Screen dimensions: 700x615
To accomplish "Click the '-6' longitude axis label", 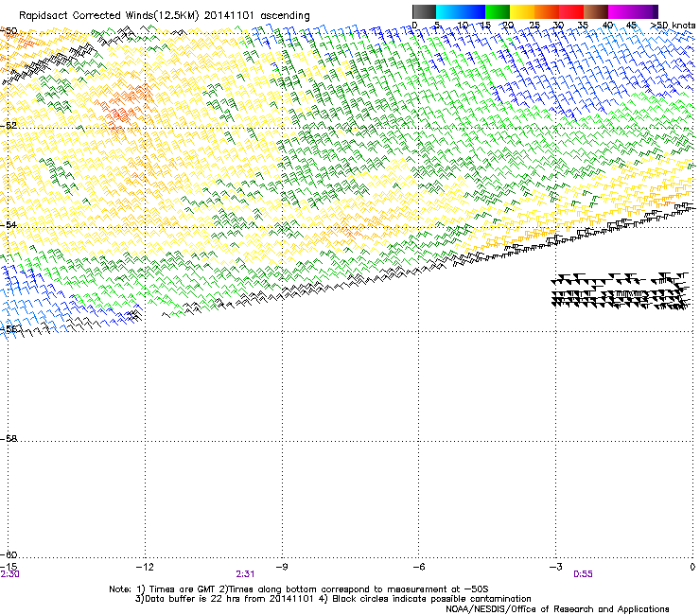I will [x=418, y=567].
